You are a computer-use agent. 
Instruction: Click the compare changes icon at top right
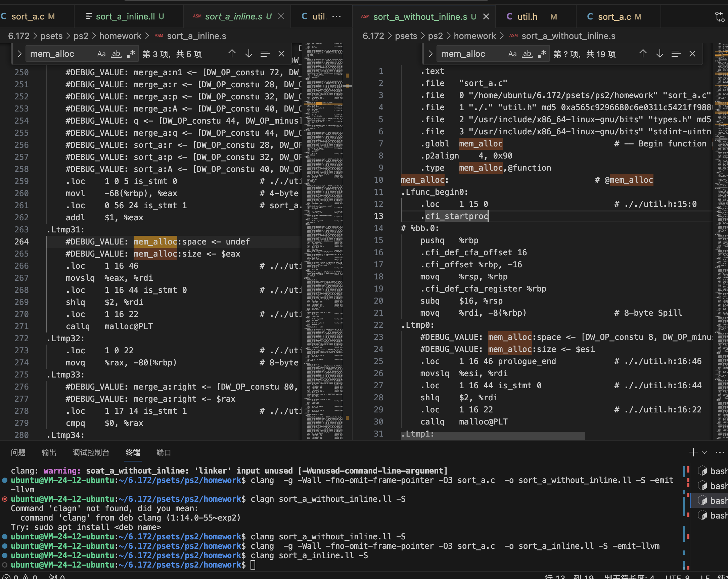tap(720, 16)
